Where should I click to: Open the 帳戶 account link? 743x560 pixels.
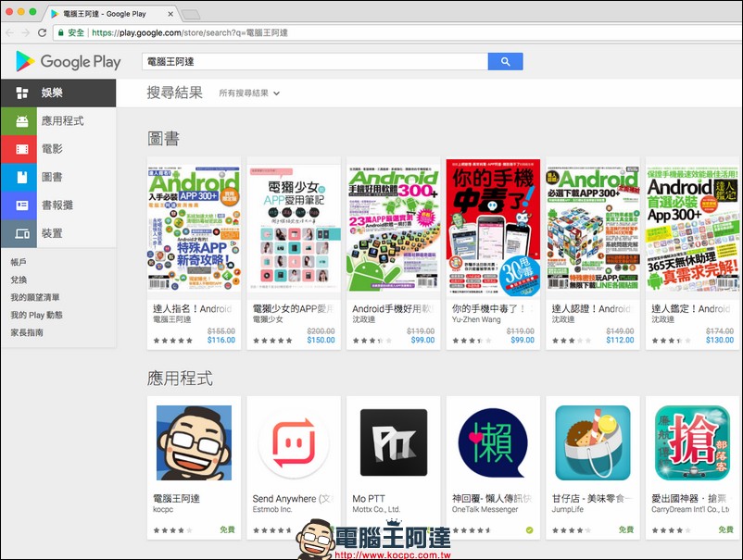pyautogui.click(x=19, y=263)
